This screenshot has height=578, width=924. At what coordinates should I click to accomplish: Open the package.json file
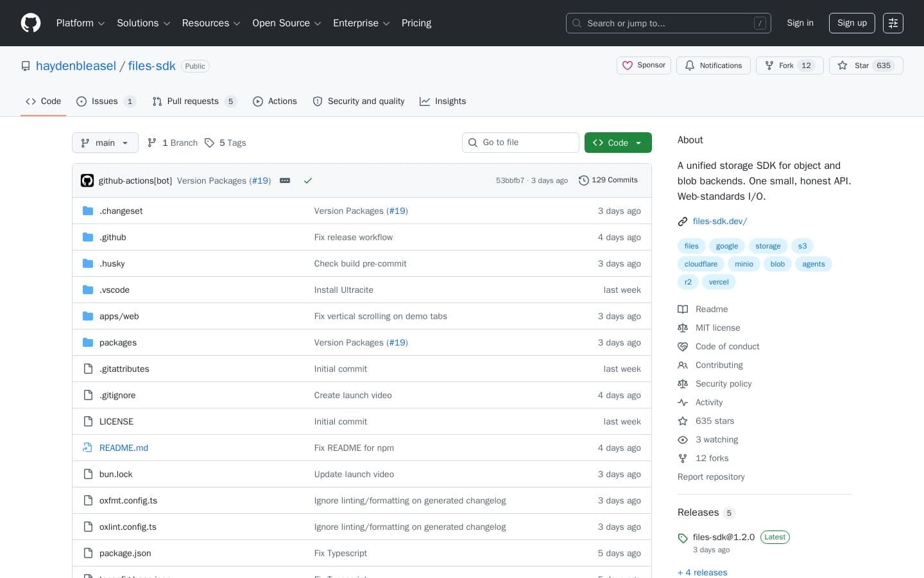125,553
